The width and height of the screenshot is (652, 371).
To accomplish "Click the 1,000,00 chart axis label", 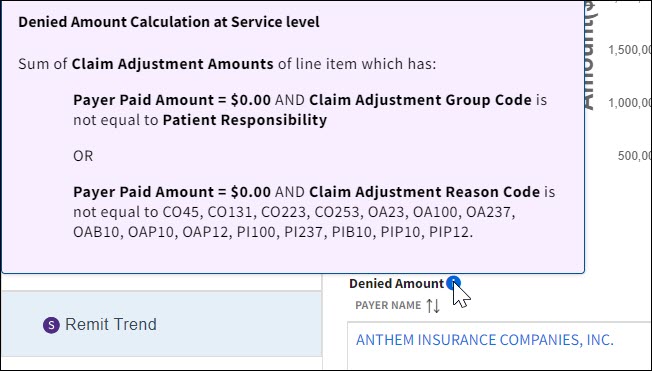I will tap(630, 103).
